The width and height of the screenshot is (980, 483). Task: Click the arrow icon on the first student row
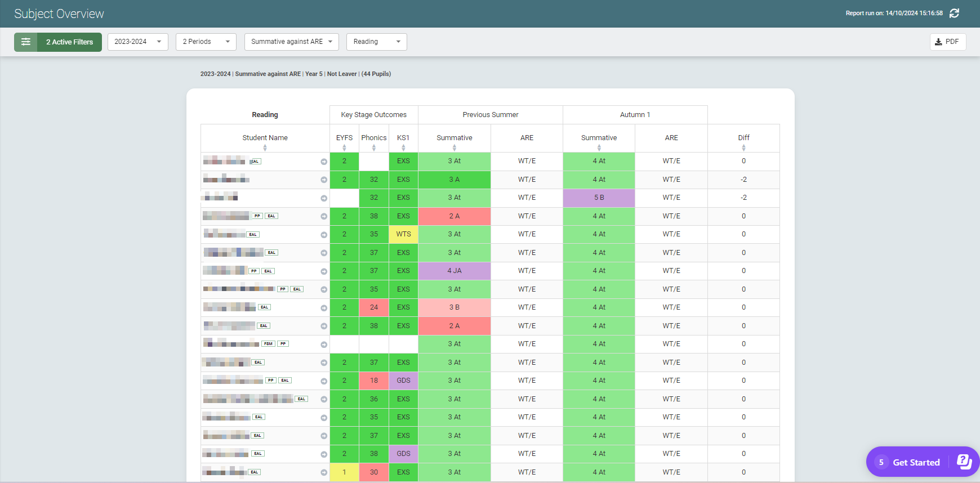click(x=324, y=162)
